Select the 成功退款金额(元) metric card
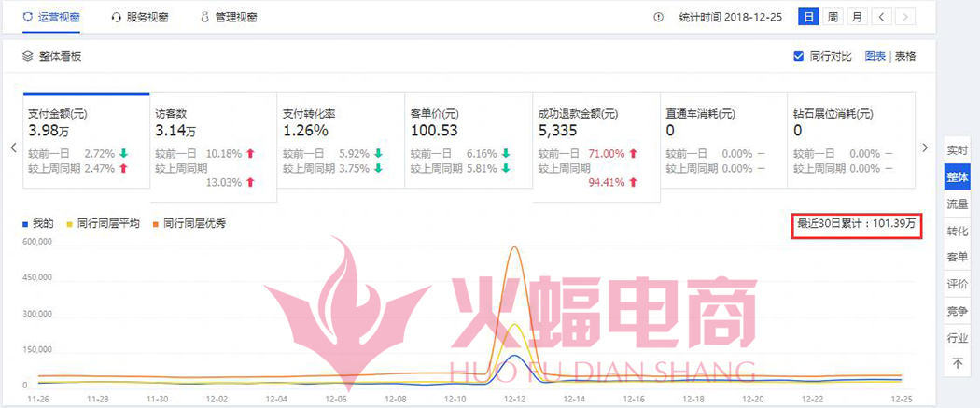The image size is (980, 408). pyautogui.click(x=596, y=148)
